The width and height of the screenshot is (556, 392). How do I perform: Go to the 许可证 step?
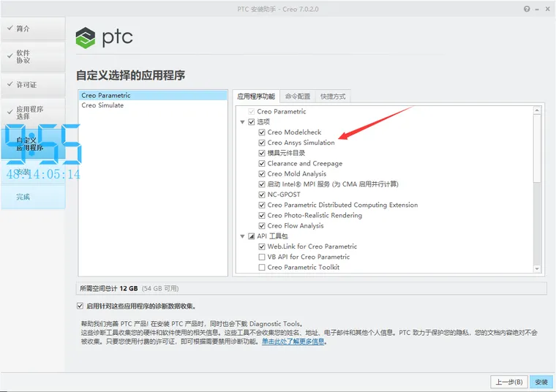click(x=33, y=85)
